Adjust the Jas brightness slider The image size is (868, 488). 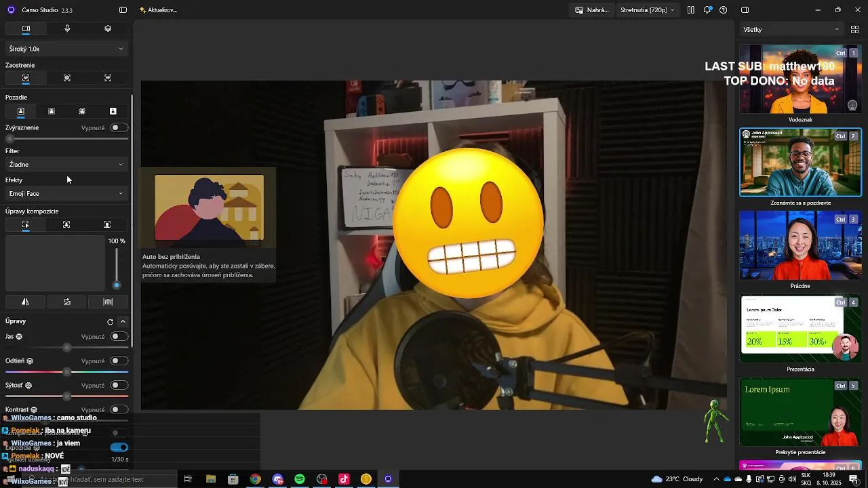tap(66, 348)
